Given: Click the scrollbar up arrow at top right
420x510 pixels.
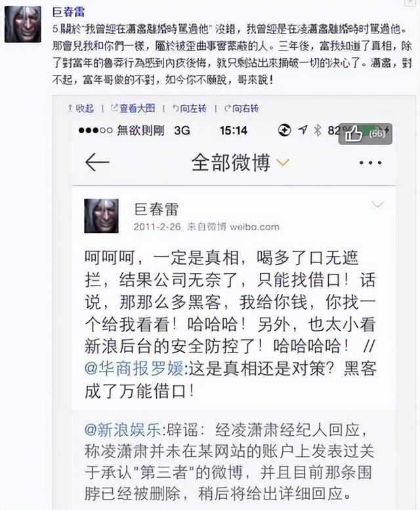Looking at the screenshot, I should click(411, 3).
